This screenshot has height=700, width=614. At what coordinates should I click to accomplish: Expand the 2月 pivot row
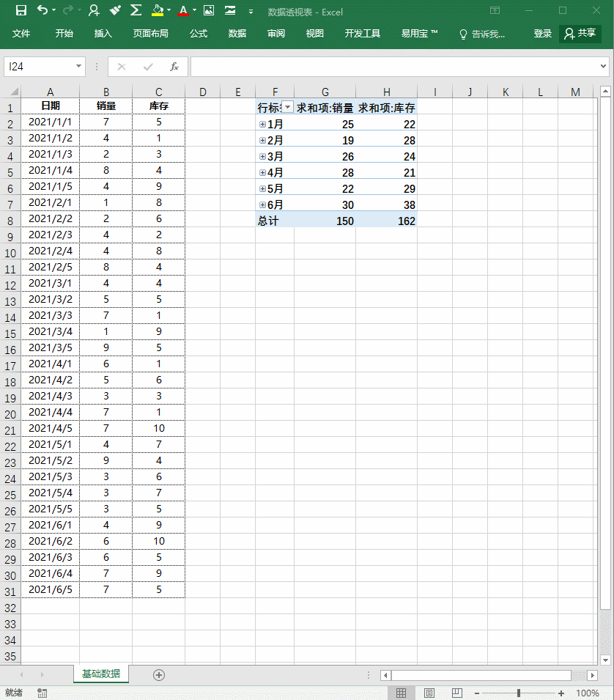coord(262,140)
